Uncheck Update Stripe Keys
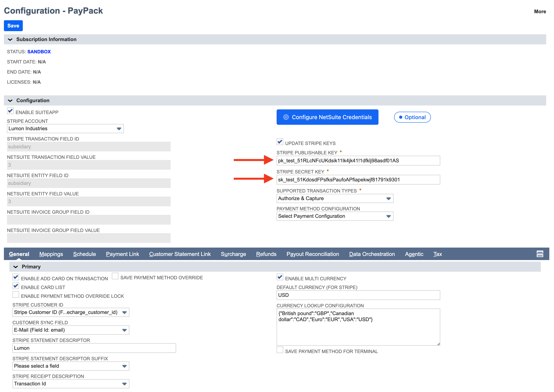The image size is (554, 392). tap(280, 142)
